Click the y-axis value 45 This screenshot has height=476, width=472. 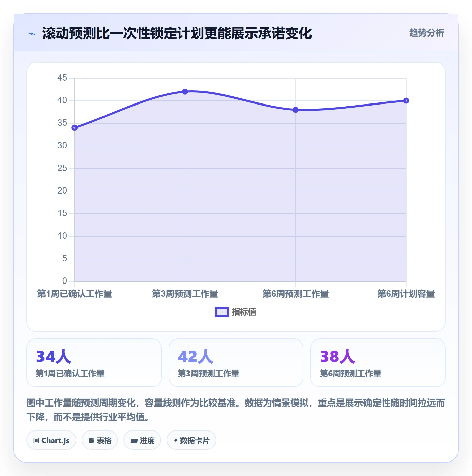[62, 78]
